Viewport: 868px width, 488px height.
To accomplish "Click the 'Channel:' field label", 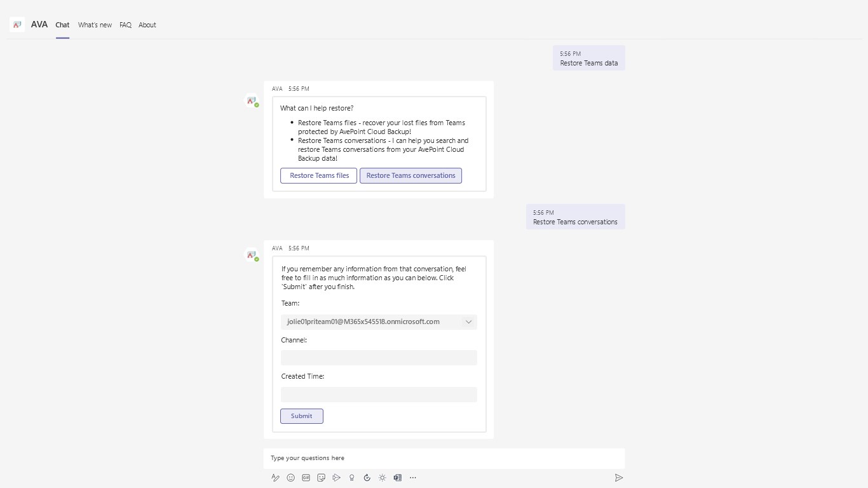I will (294, 340).
